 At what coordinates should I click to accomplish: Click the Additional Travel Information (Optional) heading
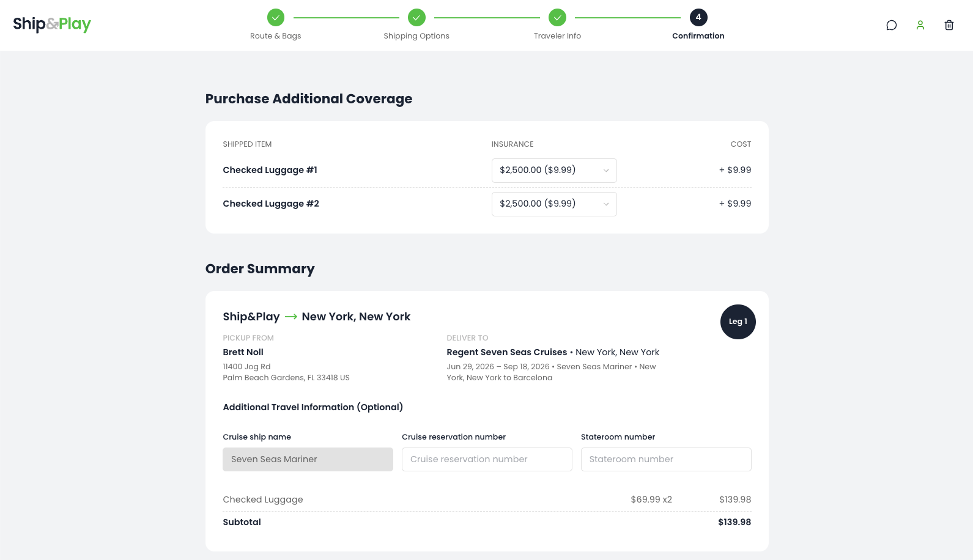click(313, 407)
